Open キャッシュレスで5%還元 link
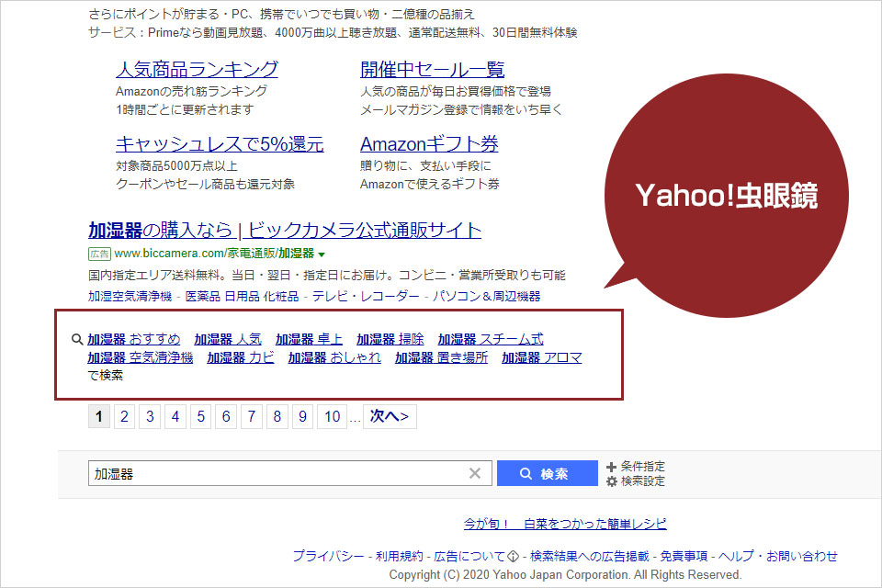882x588 pixels. click(220, 144)
